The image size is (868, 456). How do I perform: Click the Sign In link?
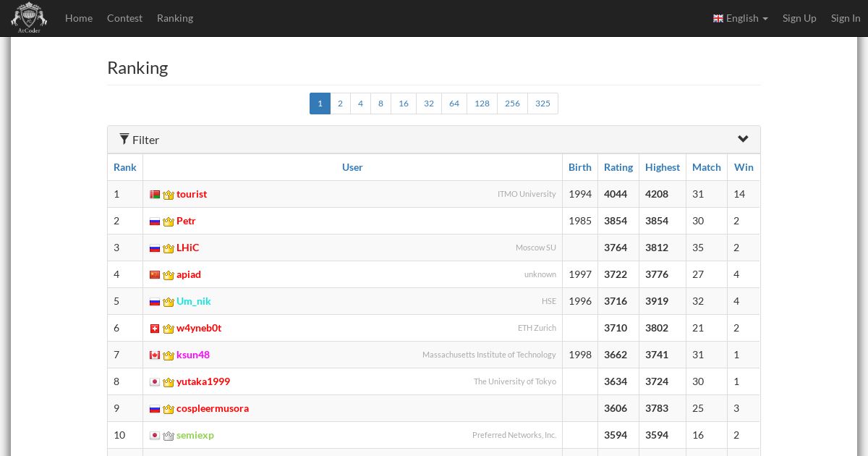[846, 18]
